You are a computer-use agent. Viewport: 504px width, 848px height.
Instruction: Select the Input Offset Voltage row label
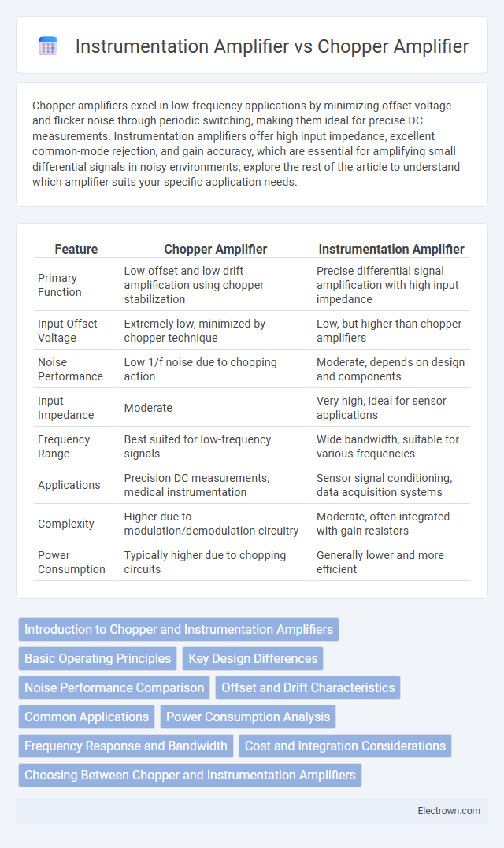68,331
